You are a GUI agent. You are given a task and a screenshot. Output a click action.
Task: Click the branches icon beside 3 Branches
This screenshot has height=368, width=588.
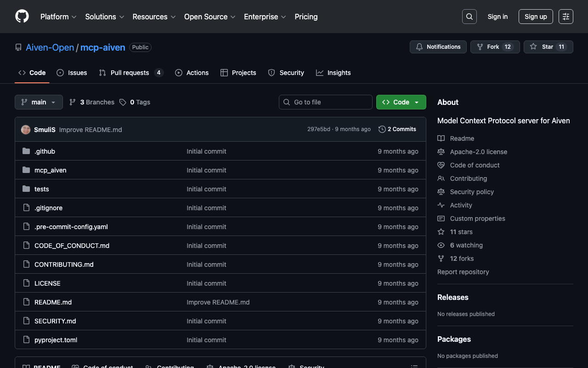pyautogui.click(x=73, y=102)
